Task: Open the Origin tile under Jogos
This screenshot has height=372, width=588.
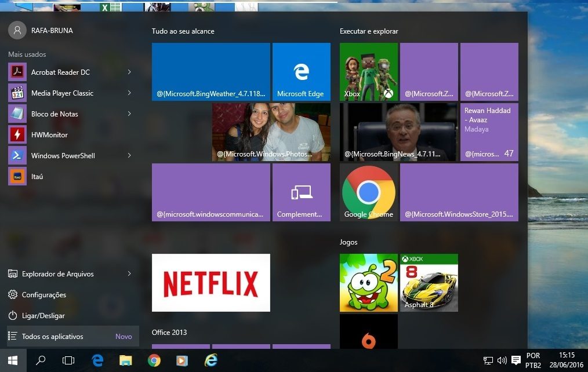Action: [369, 331]
